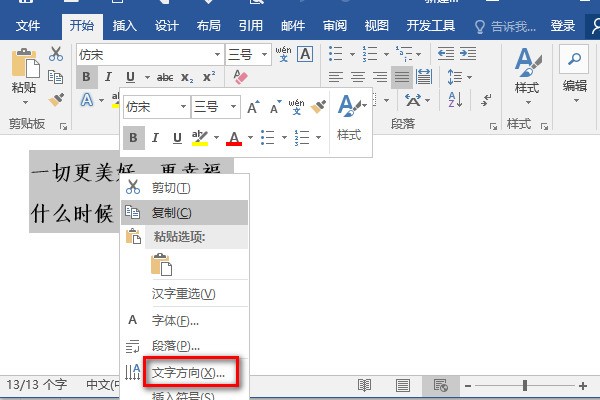This screenshot has width=600, height=400.
Task: Choose 文字方向(X)... from context menu
Action: pyautogui.click(x=185, y=372)
